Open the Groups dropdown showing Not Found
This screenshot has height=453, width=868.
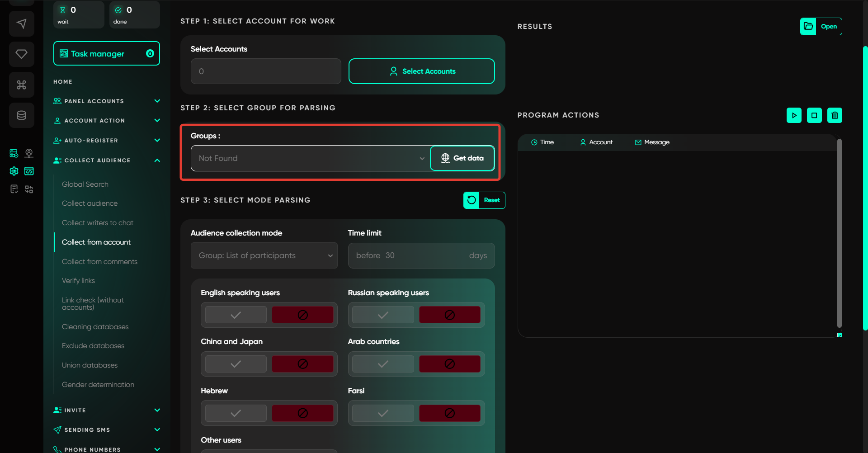tap(311, 158)
